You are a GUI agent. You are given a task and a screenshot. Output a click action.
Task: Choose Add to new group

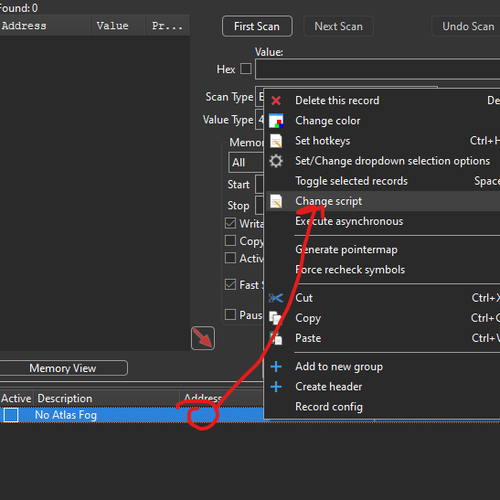(383, 367)
